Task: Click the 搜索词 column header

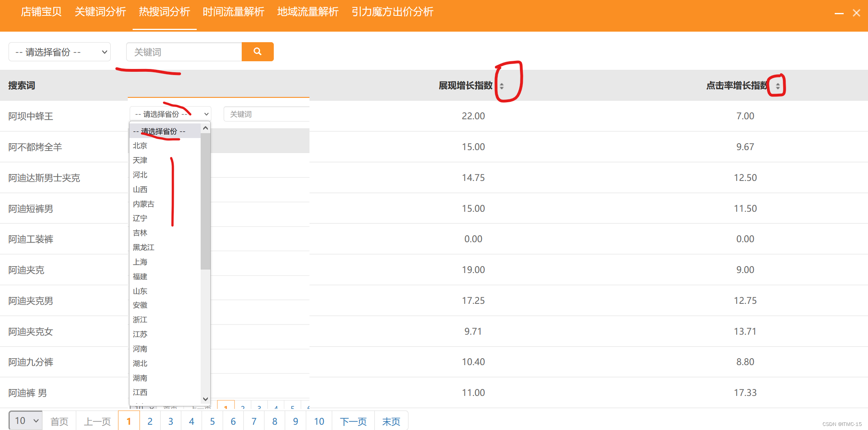Action: [21, 86]
